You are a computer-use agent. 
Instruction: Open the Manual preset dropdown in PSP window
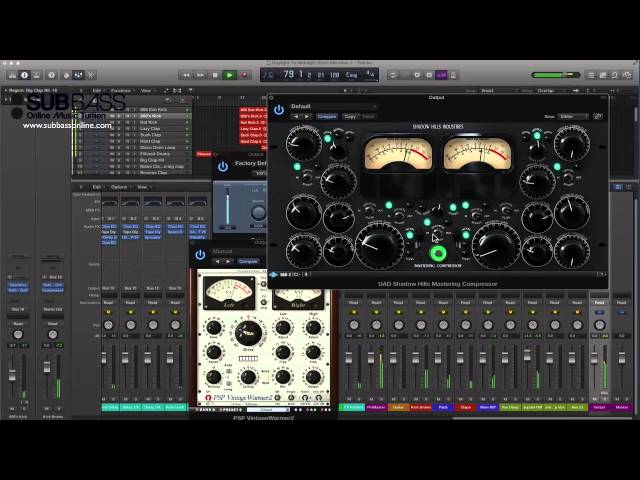point(238,251)
